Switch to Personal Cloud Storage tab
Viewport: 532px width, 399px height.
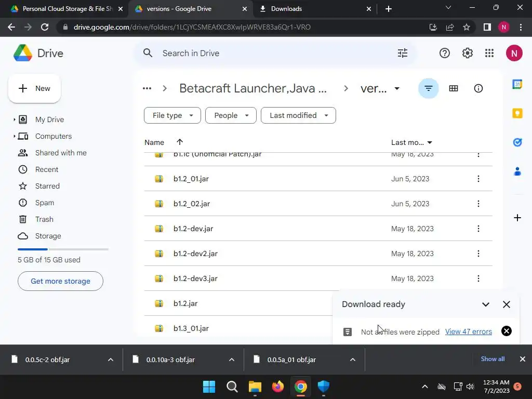tap(67, 9)
